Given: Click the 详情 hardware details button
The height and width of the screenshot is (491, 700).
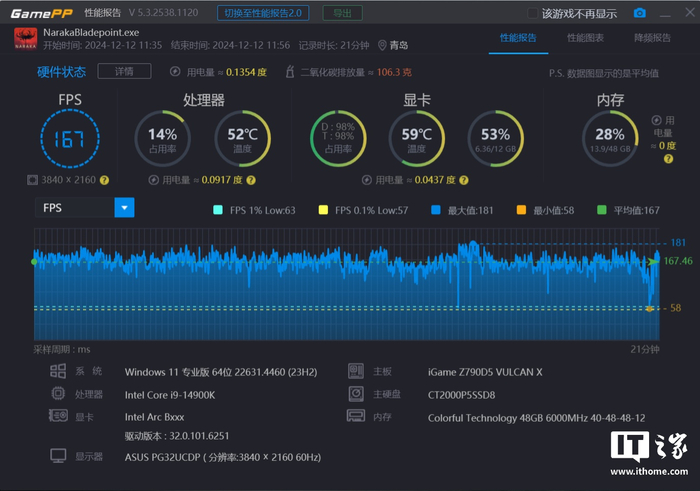Looking at the screenshot, I should click(x=124, y=71).
